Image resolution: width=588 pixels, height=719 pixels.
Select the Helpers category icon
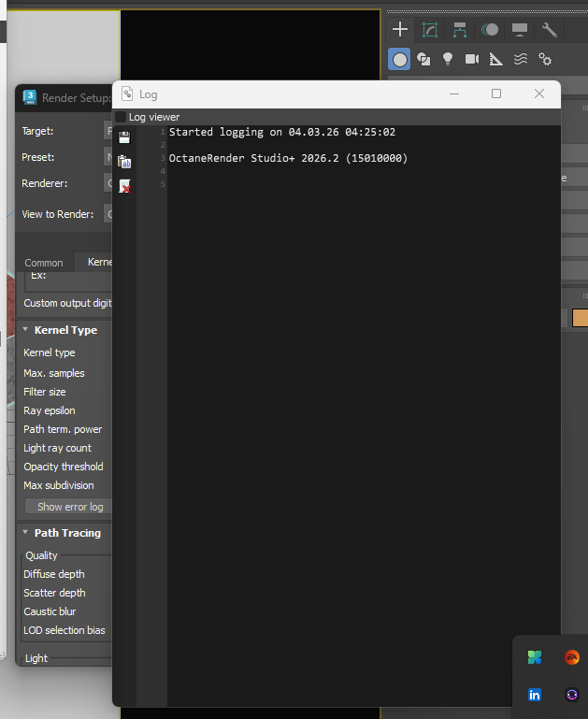pos(495,59)
